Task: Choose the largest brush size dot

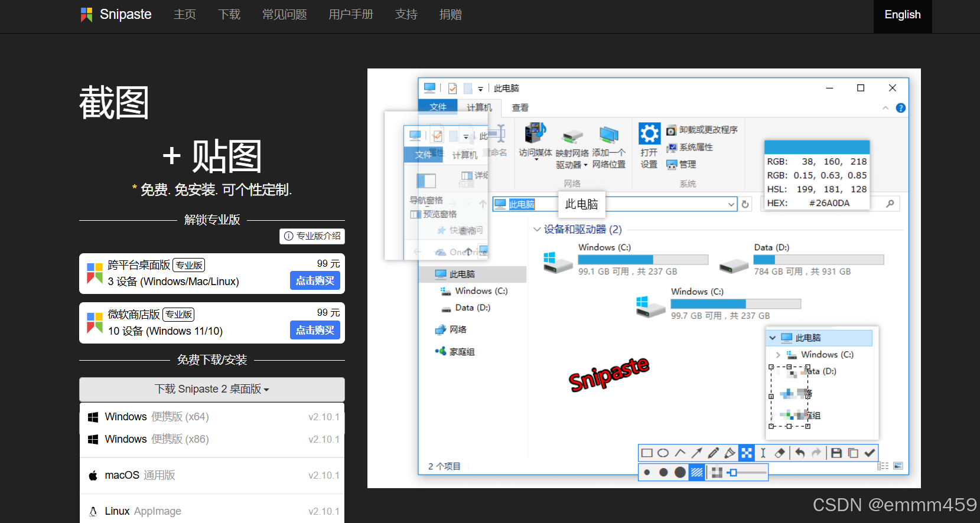Action: point(681,472)
